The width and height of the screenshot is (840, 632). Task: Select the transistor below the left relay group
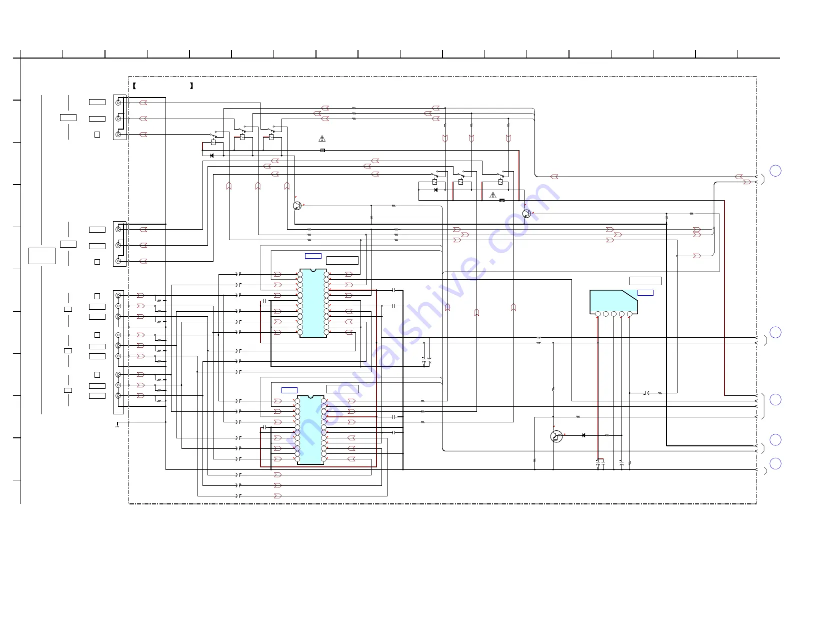pyautogui.click(x=297, y=206)
